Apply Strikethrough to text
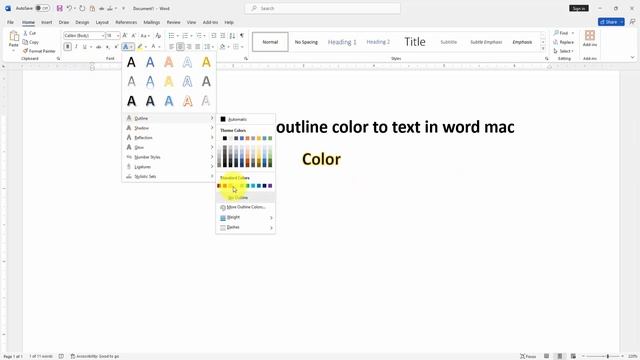Image resolution: width=640 pixels, height=360 pixels. click(x=98, y=47)
